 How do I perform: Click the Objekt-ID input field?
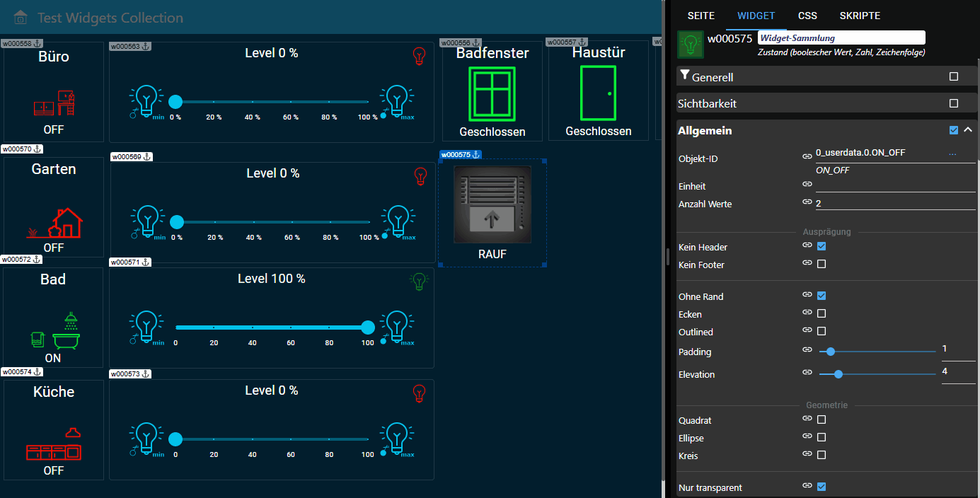point(880,154)
